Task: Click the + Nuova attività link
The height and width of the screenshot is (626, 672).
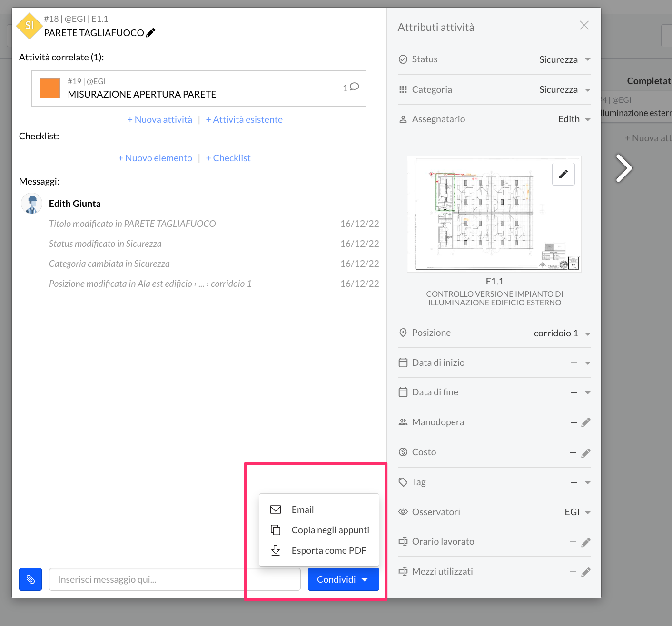Action: click(x=160, y=119)
